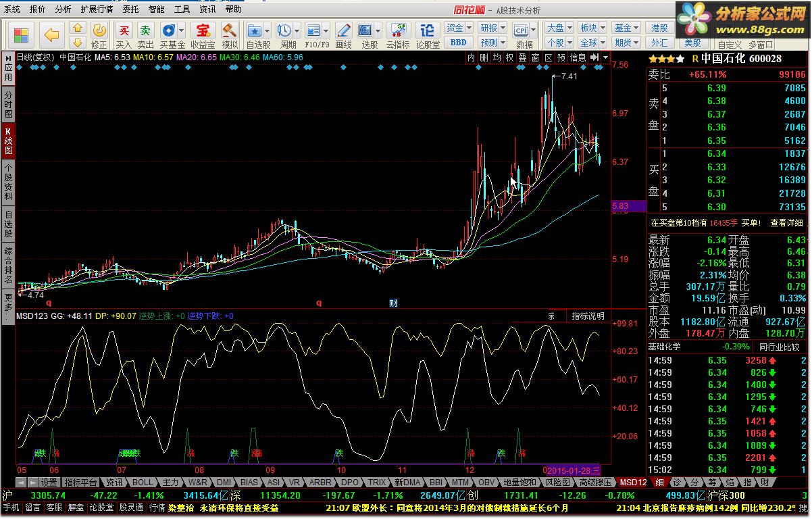
Task: Open the 期货 dropdown
Action: point(626,42)
